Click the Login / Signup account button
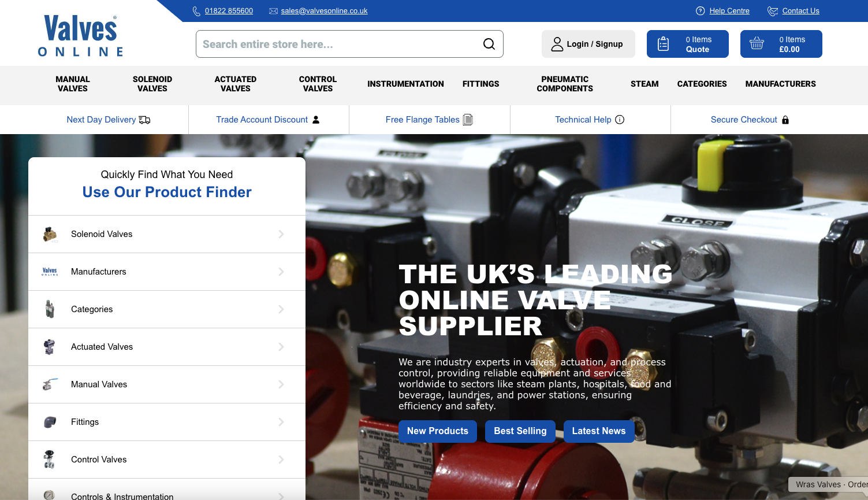 588,43
